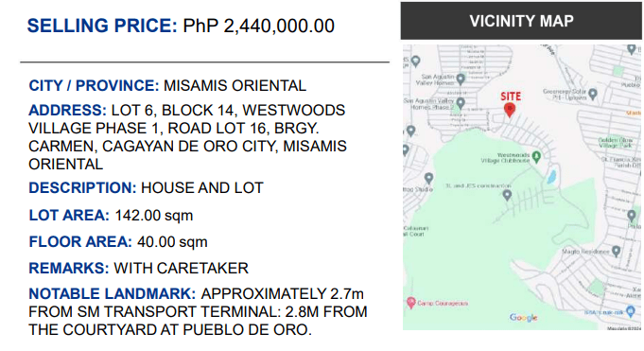Image resolution: width=644 pixels, height=351 pixels.
Task: Click the VICINITY MAP header bar
Action: [x=521, y=21]
